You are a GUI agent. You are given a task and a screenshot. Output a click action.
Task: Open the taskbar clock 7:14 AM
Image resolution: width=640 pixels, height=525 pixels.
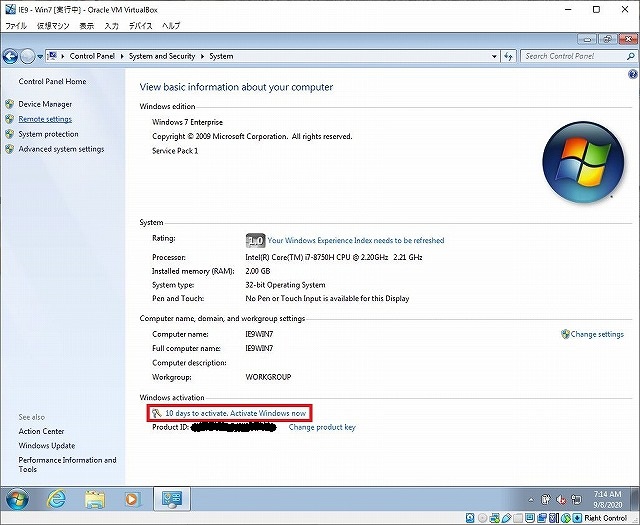pos(607,499)
